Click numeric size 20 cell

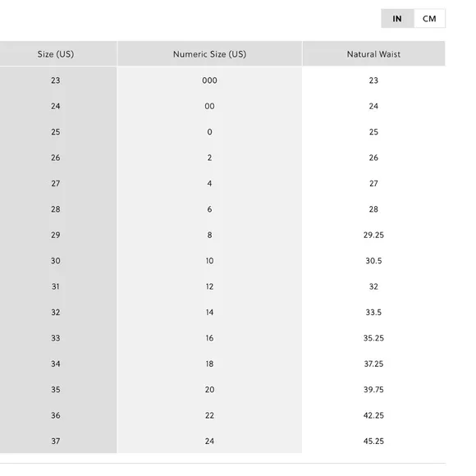pyautogui.click(x=209, y=390)
